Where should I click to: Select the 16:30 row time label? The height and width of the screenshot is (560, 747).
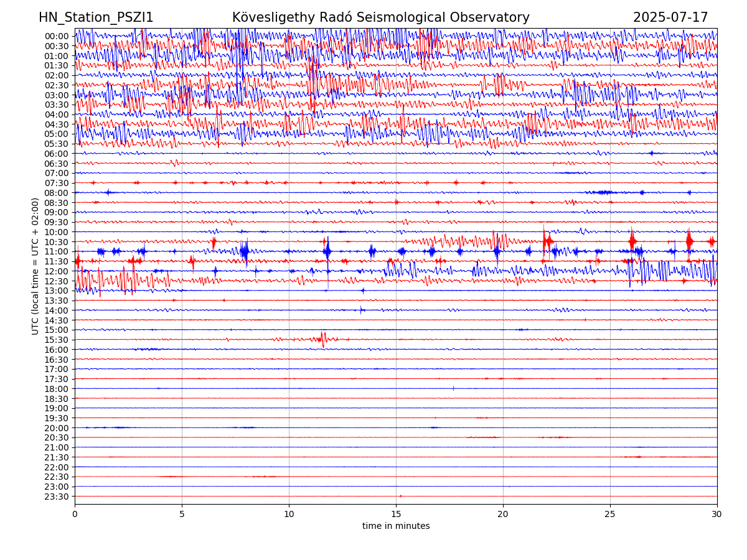[x=57, y=360]
